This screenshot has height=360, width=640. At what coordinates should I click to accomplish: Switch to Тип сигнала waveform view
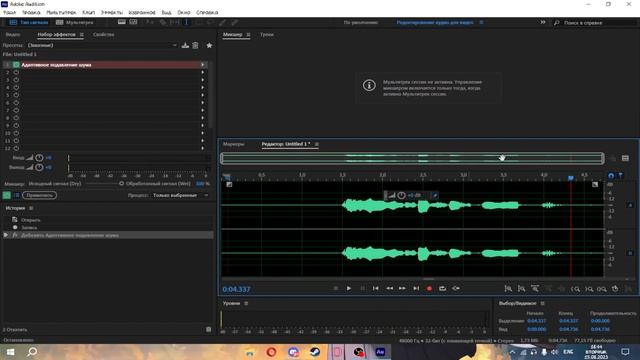(29, 22)
